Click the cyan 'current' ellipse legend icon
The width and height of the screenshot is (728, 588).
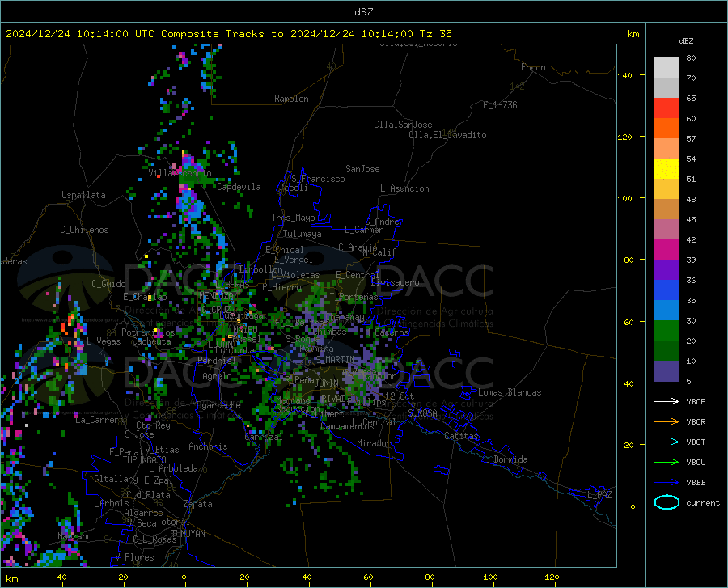point(667,502)
